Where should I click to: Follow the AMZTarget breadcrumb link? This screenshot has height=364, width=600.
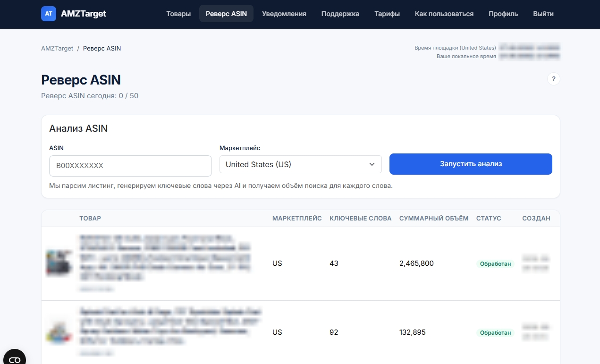coord(57,48)
